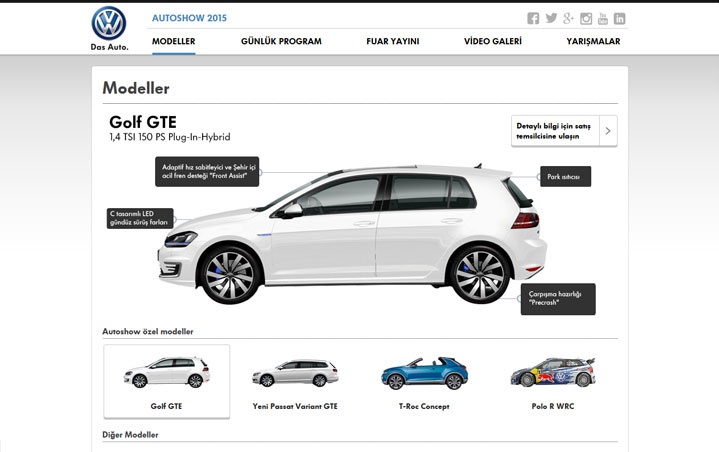
Task: Select the MODELLER menu tab
Action: click(173, 41)
